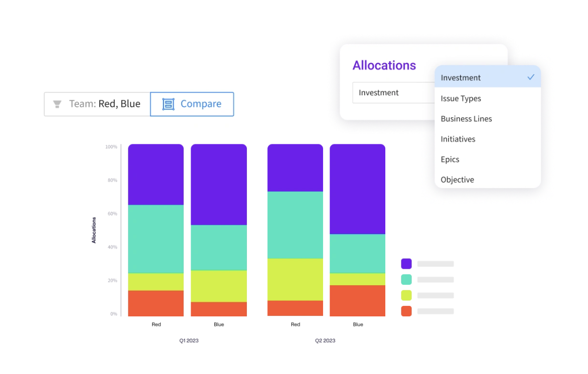Open the Team: Red, Blue filter
Image resolution: width=588 pixels, height=374 pixels.
[97, 103]
